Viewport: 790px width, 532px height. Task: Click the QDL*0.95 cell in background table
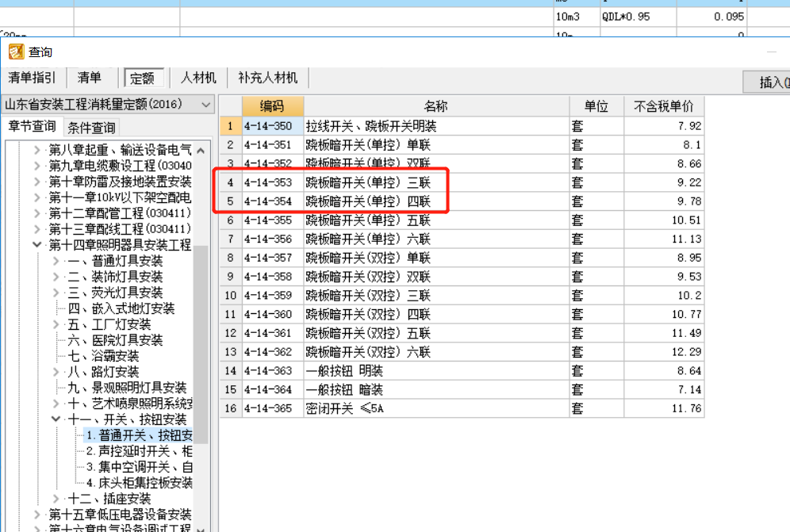[638, 17]
